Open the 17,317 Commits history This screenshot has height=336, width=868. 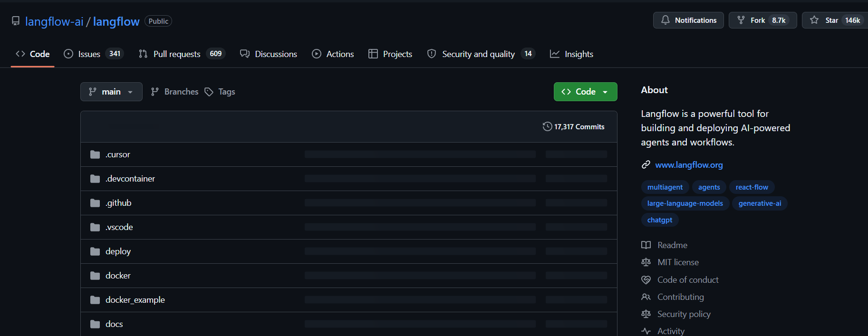coord(574,126)
